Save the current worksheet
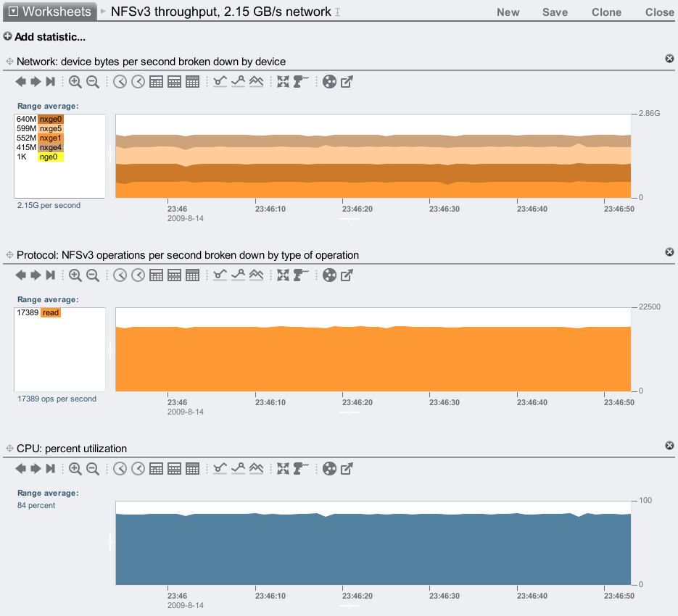This screenshot has width=678, height=616. [555, 12]
